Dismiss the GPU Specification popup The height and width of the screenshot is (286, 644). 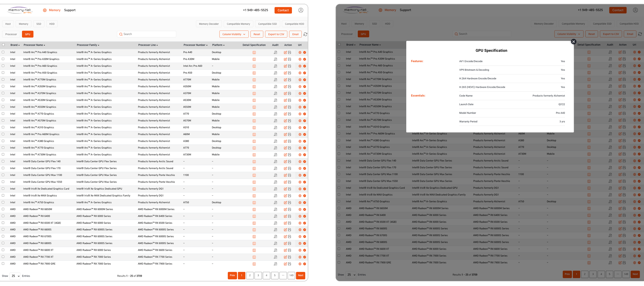point(573,42)
